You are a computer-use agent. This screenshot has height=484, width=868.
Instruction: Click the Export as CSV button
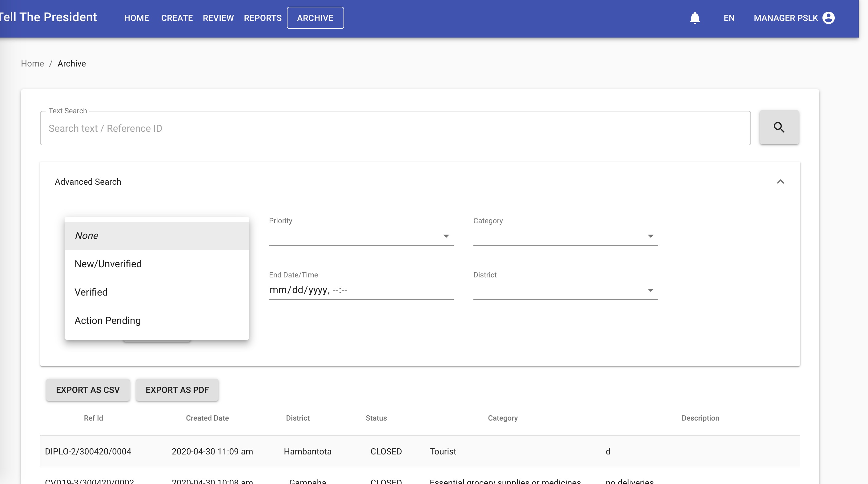[88, 390]
